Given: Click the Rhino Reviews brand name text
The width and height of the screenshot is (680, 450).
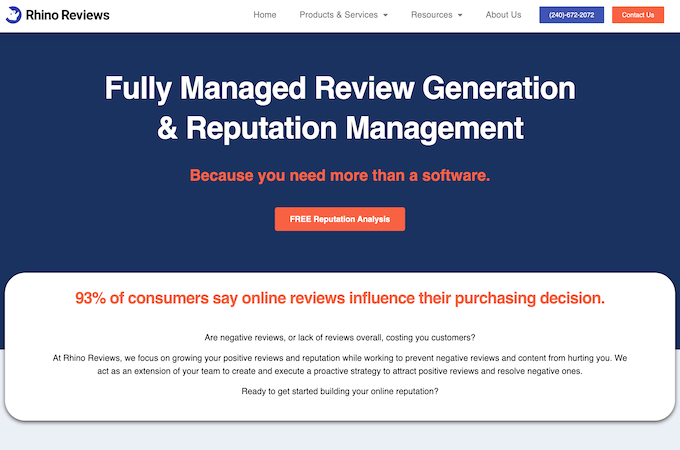Looking at the screenshot, I should [x=68, y=15].
